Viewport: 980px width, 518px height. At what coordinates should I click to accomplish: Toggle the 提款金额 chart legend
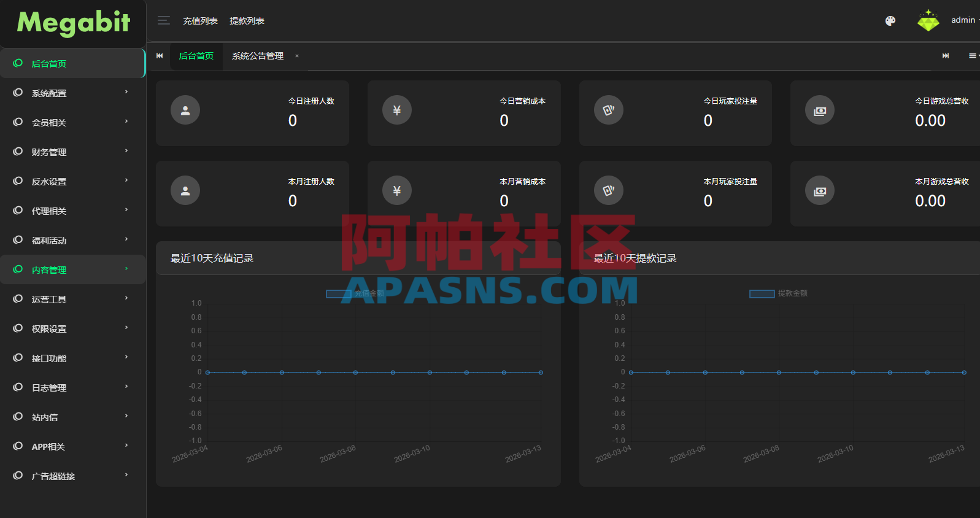[779, 293]
